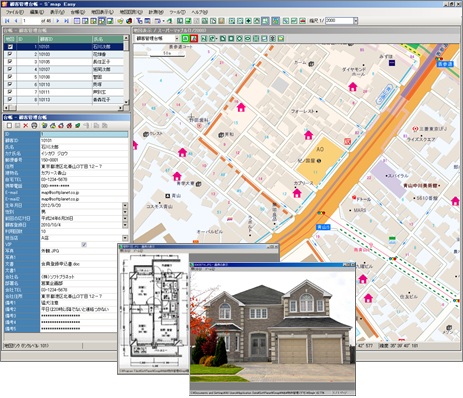This screenshot has height=398, width=463.
Task: Click the red car icon in top toolbar
Action: (x=302, y=21)
